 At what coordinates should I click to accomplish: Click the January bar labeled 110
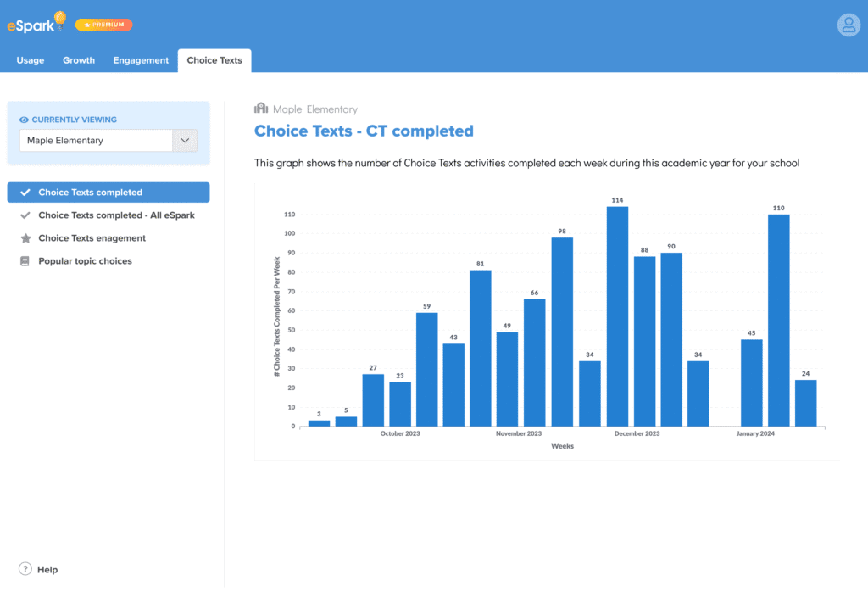click(778, 320)
